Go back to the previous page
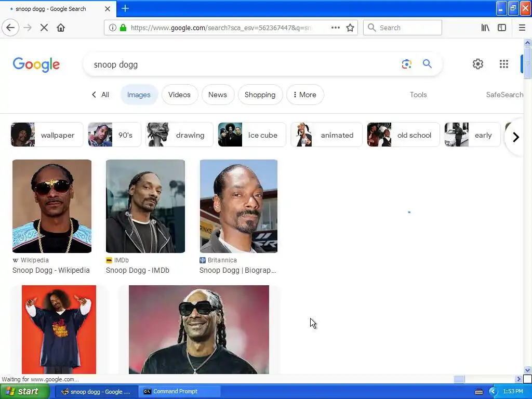 [10, 28]
